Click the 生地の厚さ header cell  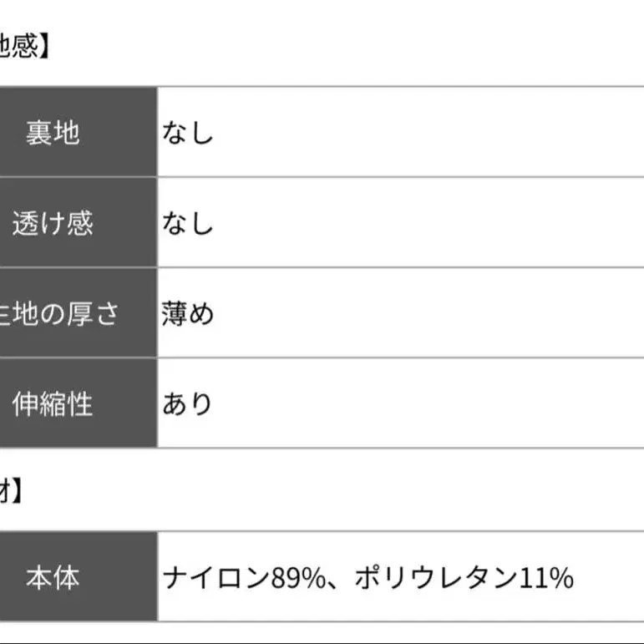58,314
